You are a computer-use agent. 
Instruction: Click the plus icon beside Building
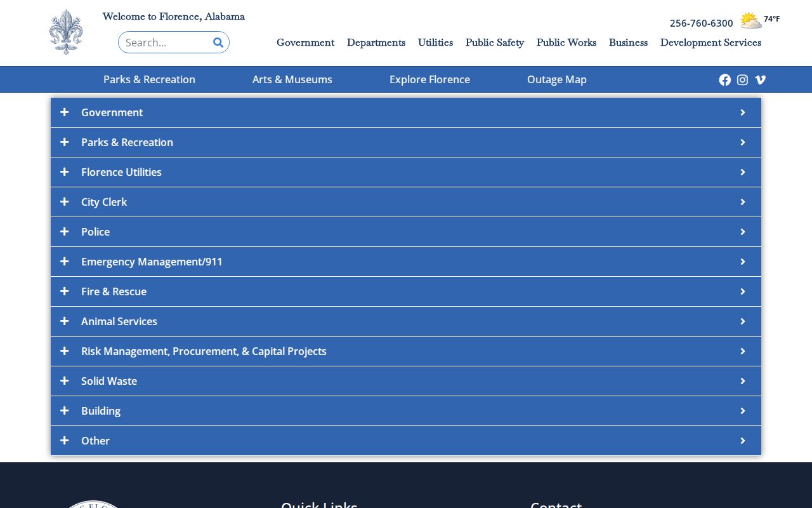(64, 411)
